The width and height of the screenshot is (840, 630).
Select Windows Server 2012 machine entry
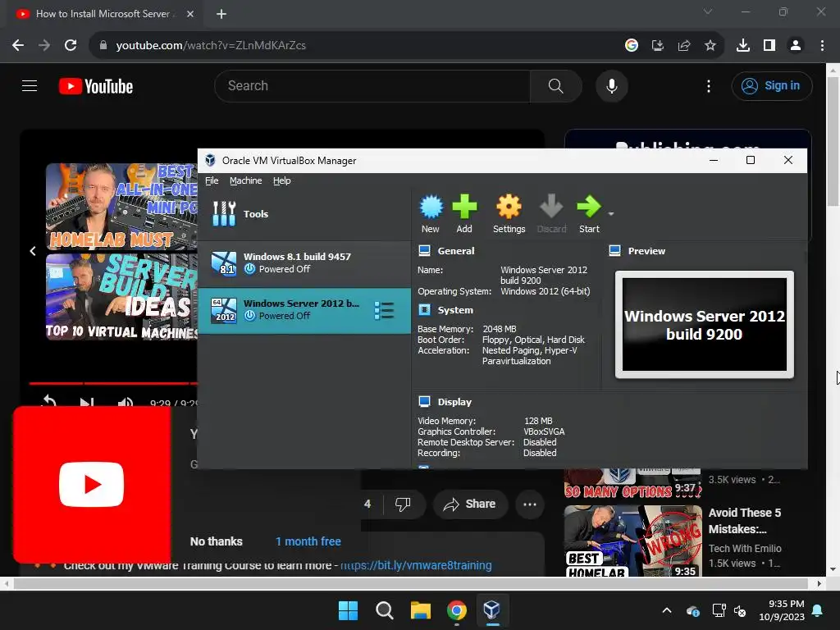304,310
